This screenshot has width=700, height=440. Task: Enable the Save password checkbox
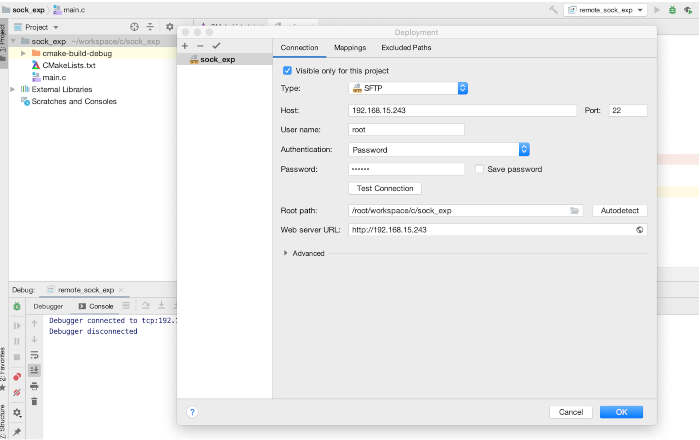click(x=479, y=169)
